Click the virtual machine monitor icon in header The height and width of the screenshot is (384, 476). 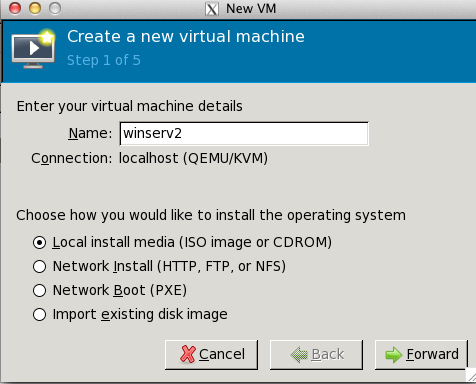click(x=33, y=49)
